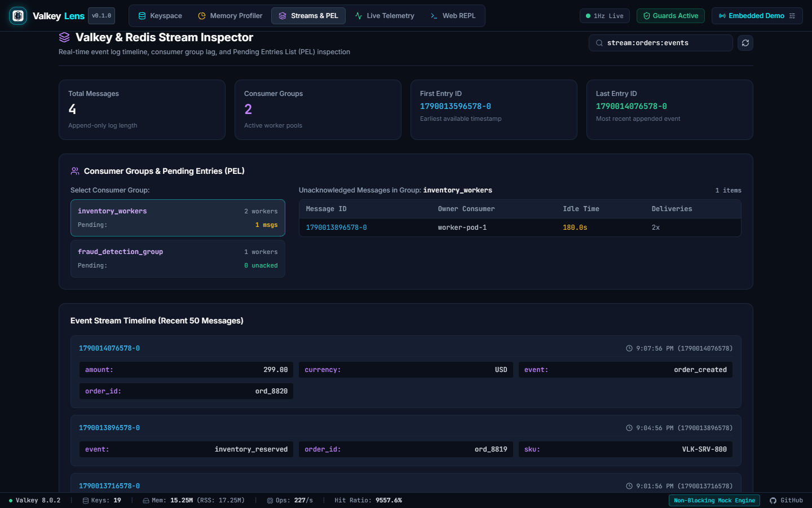Screen dimensions: 812x508
Task: Click the ord_8820 order_id field
Action: click(x=186, y=391)
